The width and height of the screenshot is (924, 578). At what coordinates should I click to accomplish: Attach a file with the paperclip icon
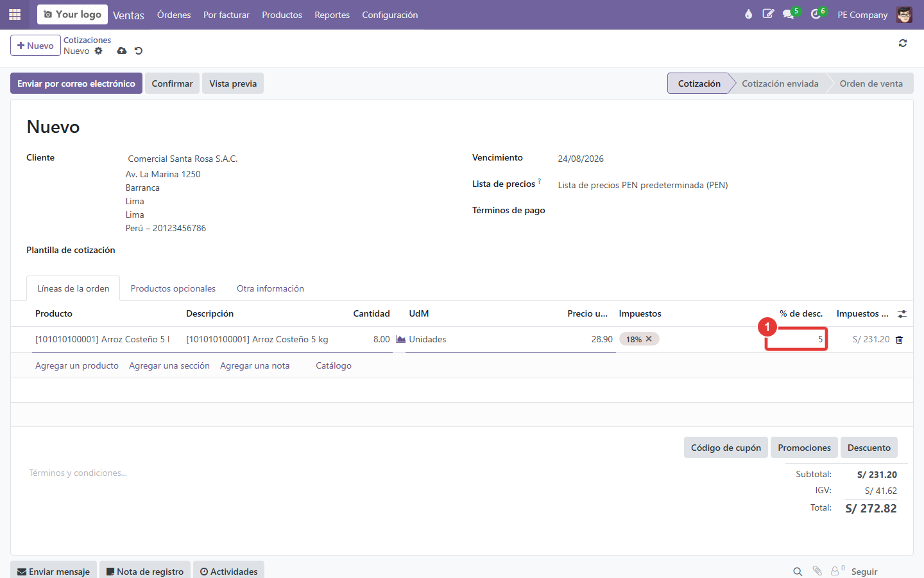[817, 571]
